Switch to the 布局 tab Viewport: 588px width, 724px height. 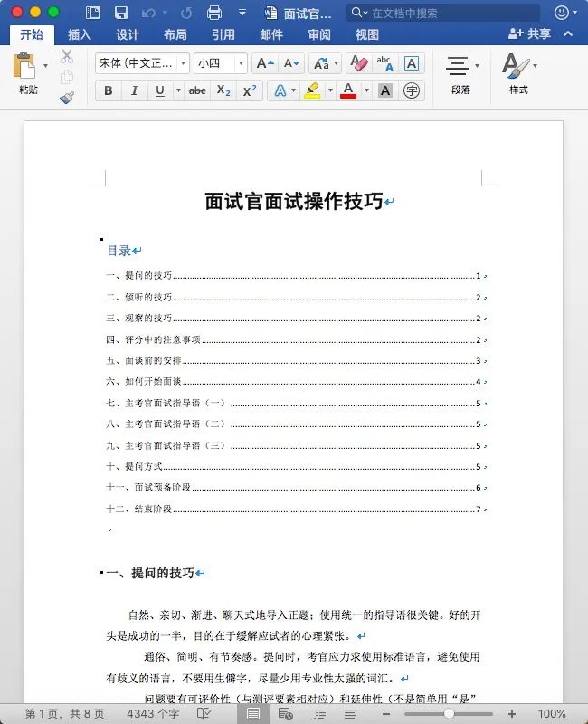(x=175, y=34)
